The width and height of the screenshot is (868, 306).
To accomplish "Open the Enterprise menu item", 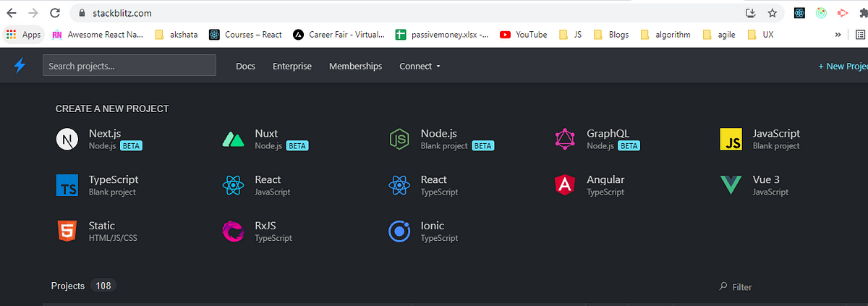I will (292, 66).
